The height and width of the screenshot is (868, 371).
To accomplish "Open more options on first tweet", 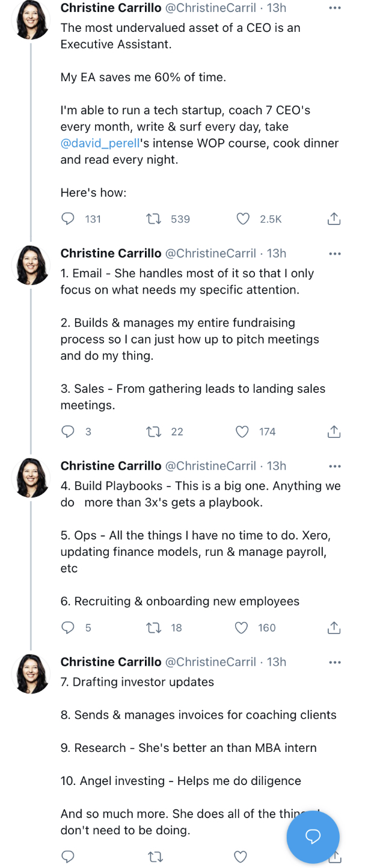I will [x=335, y=8].
